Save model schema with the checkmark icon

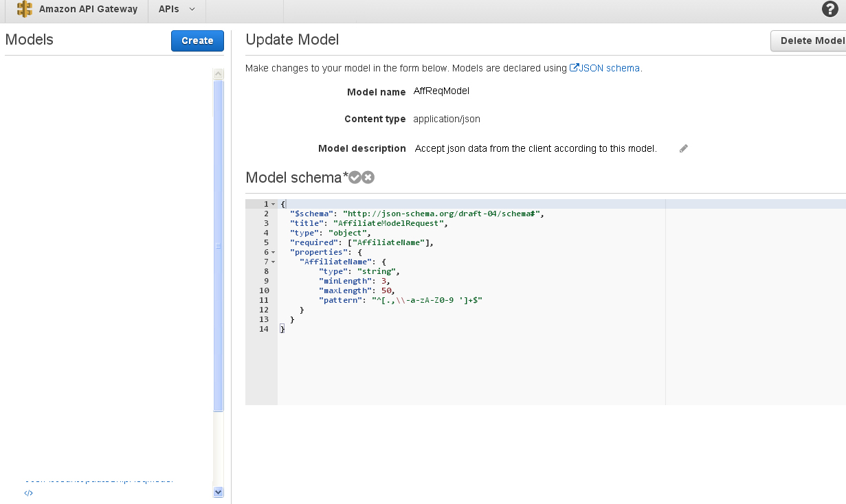pos(355,178)
